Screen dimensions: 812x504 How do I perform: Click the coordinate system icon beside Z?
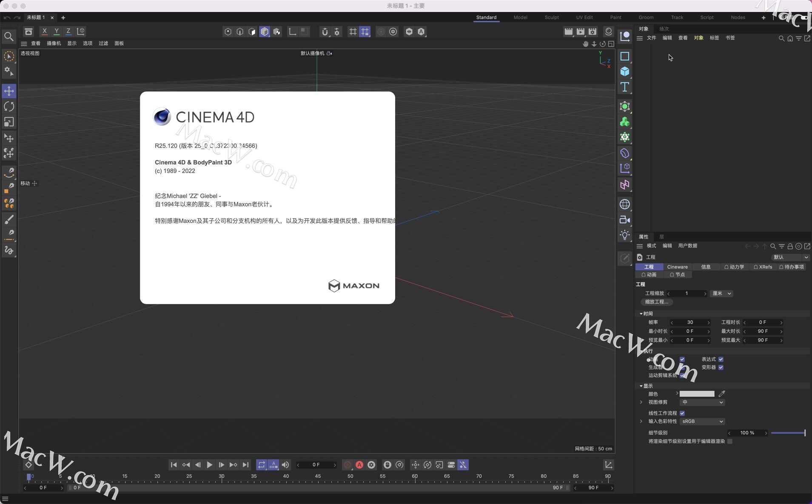coord(80,31)
